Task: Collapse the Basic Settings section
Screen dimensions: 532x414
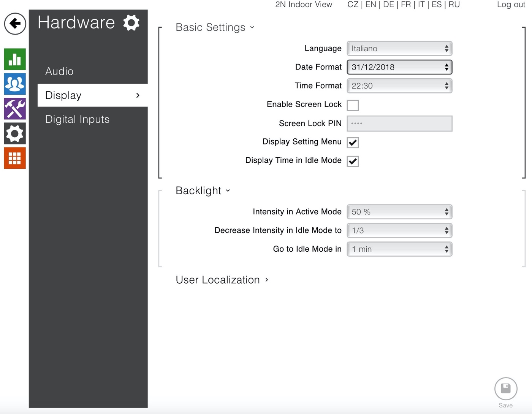Action: (x=215, y=27)
